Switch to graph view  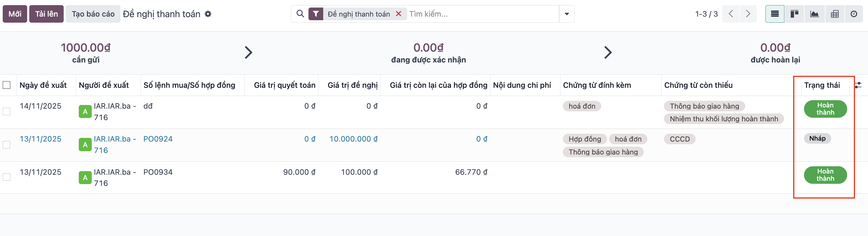(814, 14)
